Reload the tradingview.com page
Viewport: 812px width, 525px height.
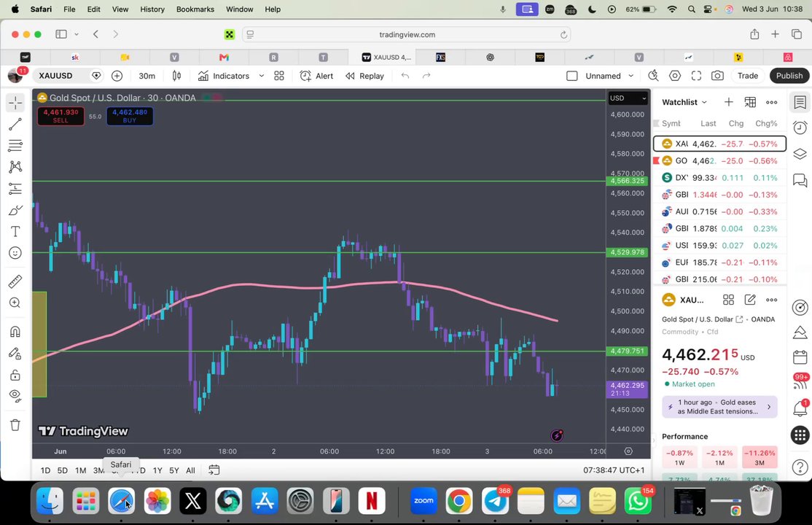coord(563,35)
